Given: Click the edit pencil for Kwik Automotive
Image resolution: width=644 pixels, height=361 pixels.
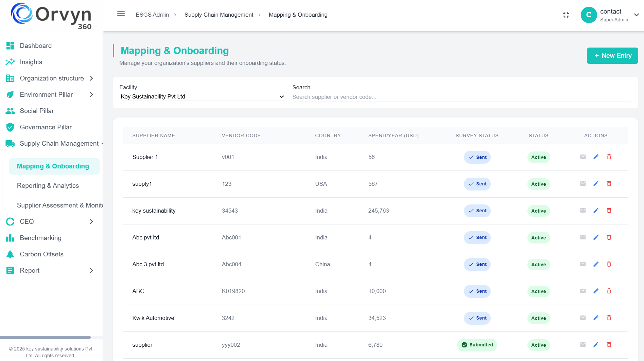Looking at the screenshot, I should (596, 318).
